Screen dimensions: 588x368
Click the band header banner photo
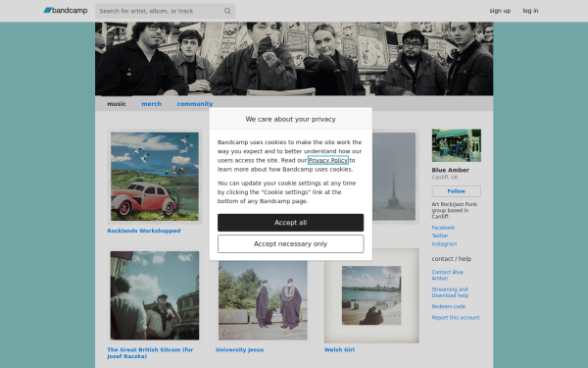[294, 59]
